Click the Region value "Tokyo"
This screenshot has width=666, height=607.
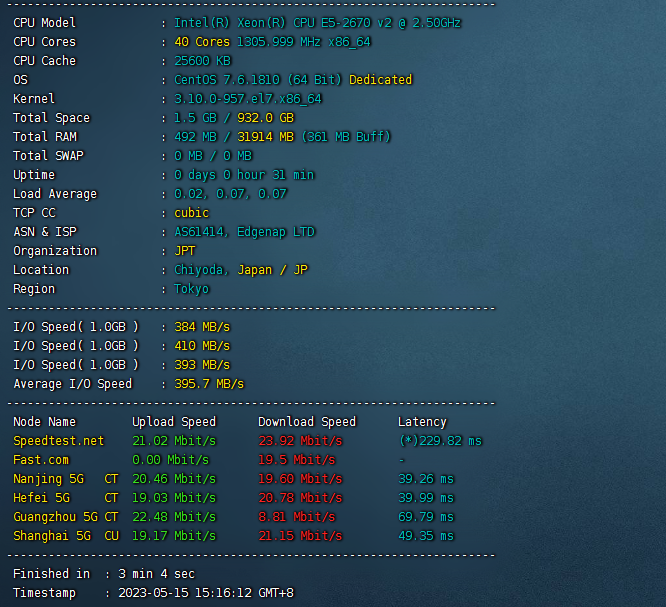tap(191, 289)
